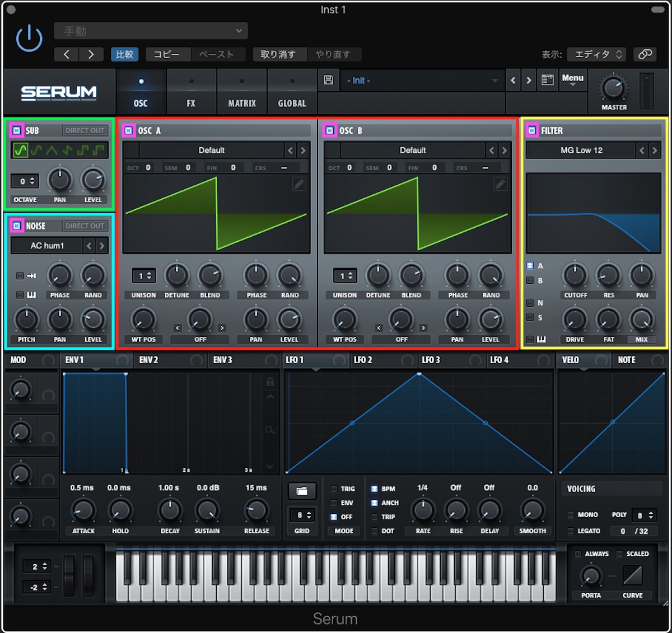Open the 手動 preset dropdown at top
Image resolution: width=672 pixels, height=633 pixels.
point(151,31)
